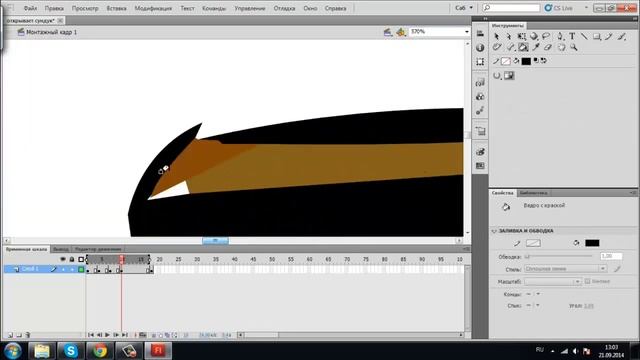Image resolution: width=640 pixels, height=360 pixels.
Task: Select the Deco tool
Action: pos(496,47)
